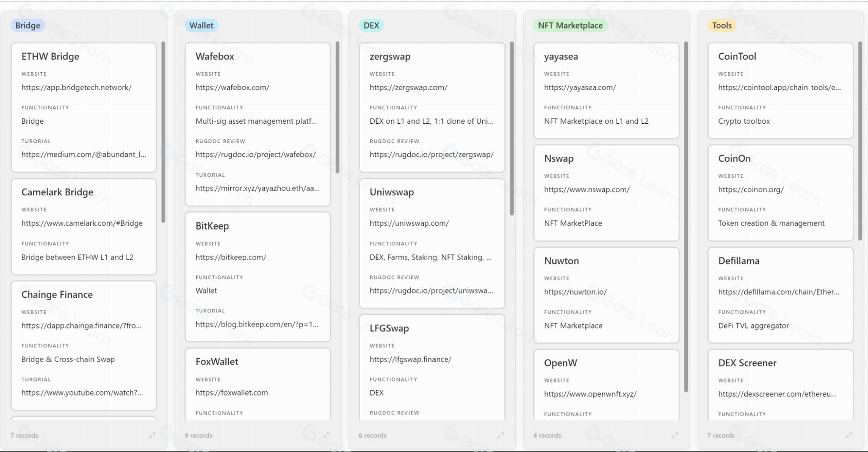
Task: Click the Tools column vertical scrollbar
Action: [860, 141]
